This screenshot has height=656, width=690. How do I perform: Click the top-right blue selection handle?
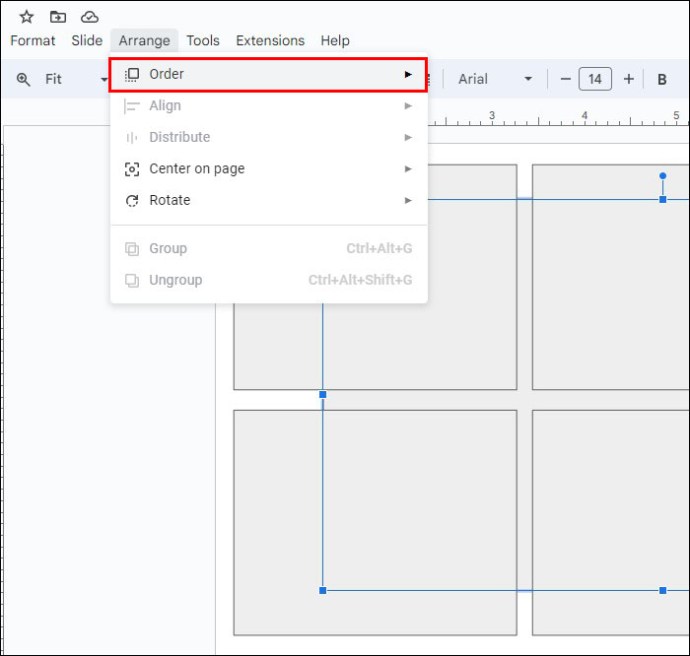coord(663,199)
